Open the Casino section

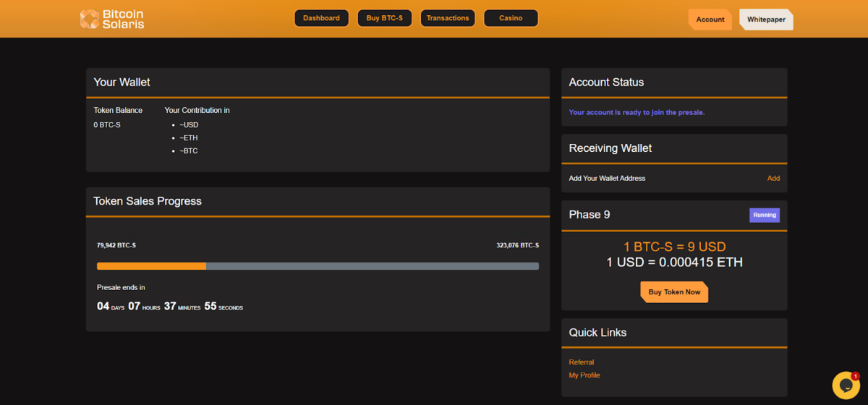coord(511,18)
